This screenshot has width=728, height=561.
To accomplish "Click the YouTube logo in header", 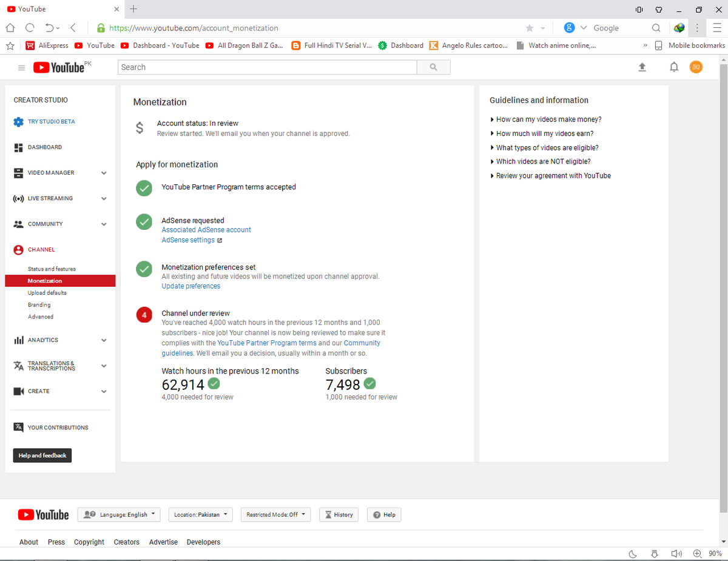I will 59,67.
